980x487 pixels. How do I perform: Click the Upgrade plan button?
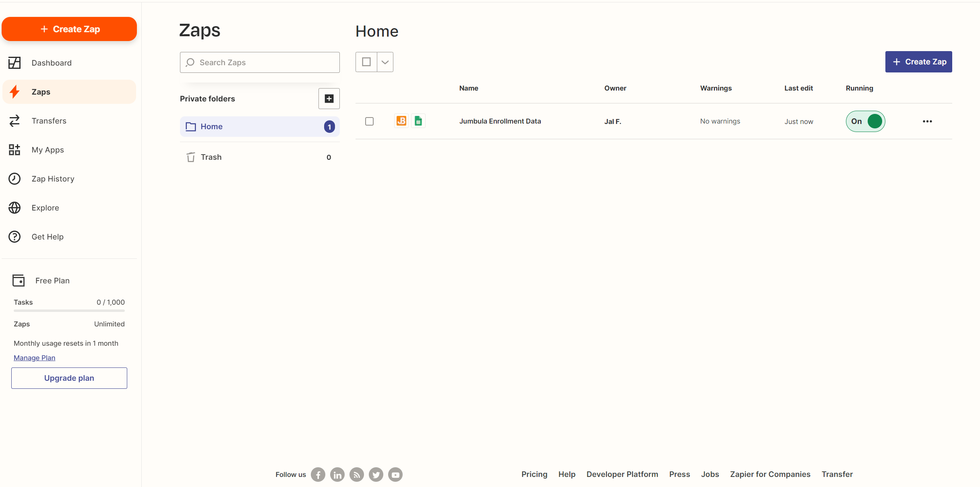(x=69, y=378)
